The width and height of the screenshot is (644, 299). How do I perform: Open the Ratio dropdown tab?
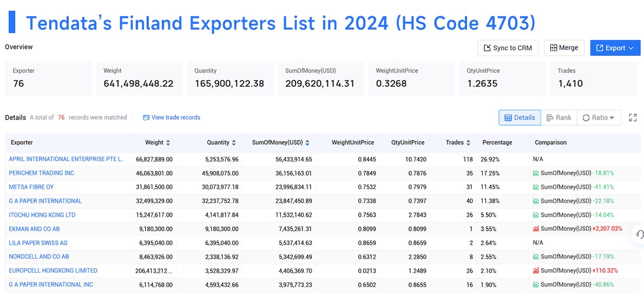point(599,118)
